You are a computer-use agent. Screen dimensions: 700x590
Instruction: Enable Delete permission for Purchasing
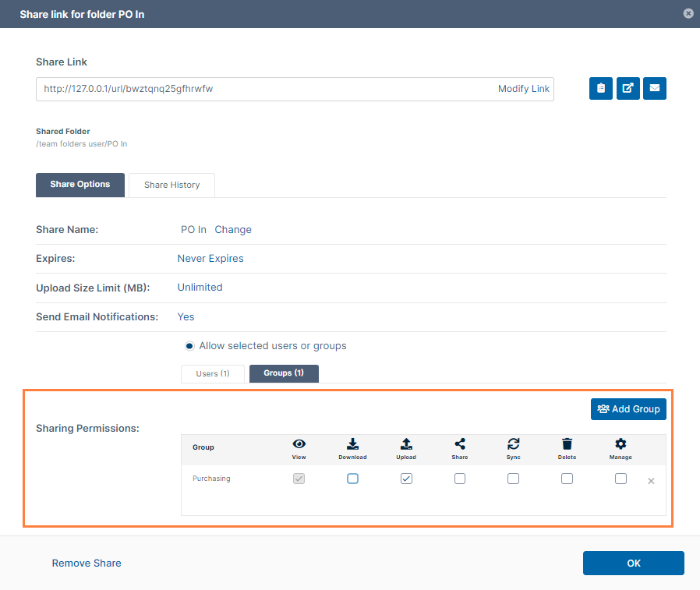click(x=567, y=479)
